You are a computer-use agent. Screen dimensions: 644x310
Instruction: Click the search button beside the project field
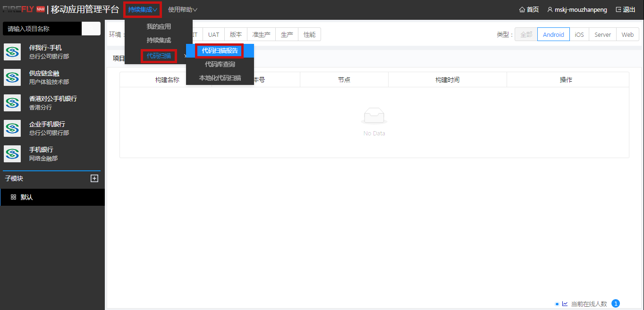point(91,28)
